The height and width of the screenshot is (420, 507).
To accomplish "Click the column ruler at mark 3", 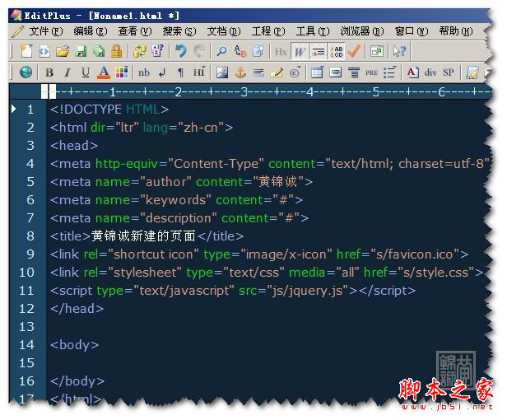I will 244,92.
